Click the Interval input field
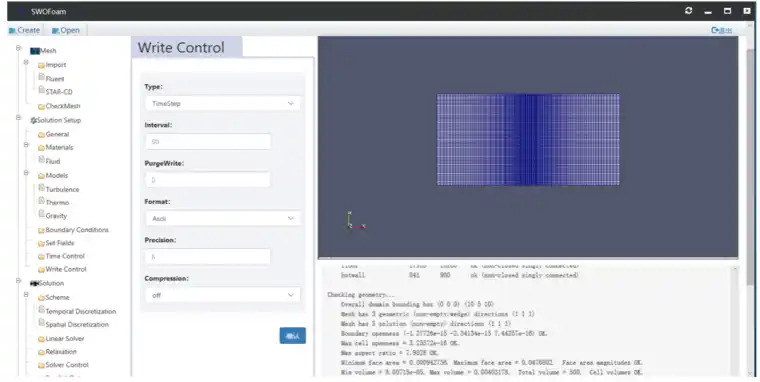The height and width of the screenshot is (382, 760). point(207,142)
